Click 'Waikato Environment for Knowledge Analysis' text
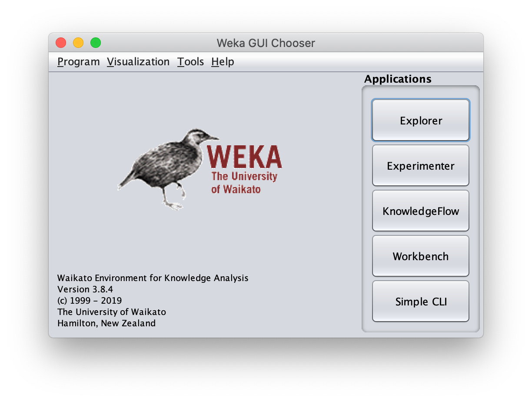Screen dimensions: 532x402 click(153, 278)
